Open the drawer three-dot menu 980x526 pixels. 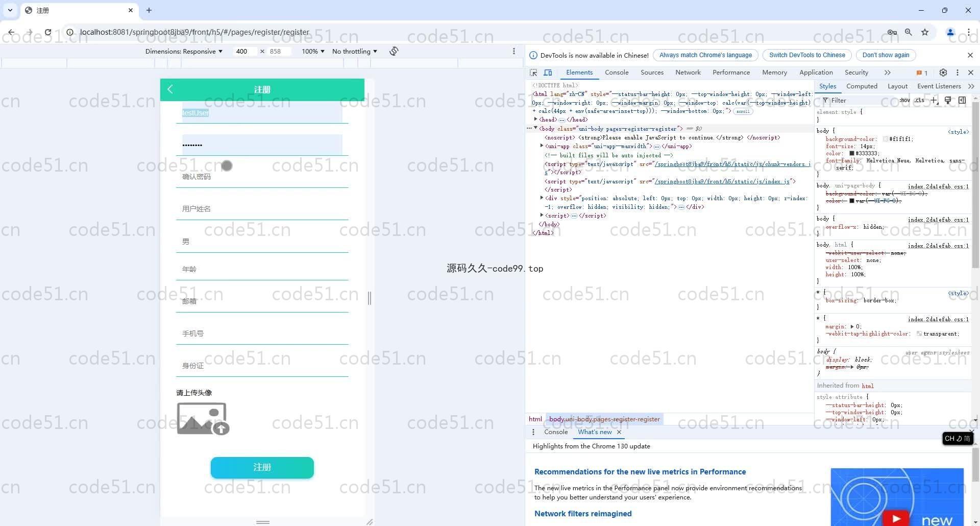[533, 432]
